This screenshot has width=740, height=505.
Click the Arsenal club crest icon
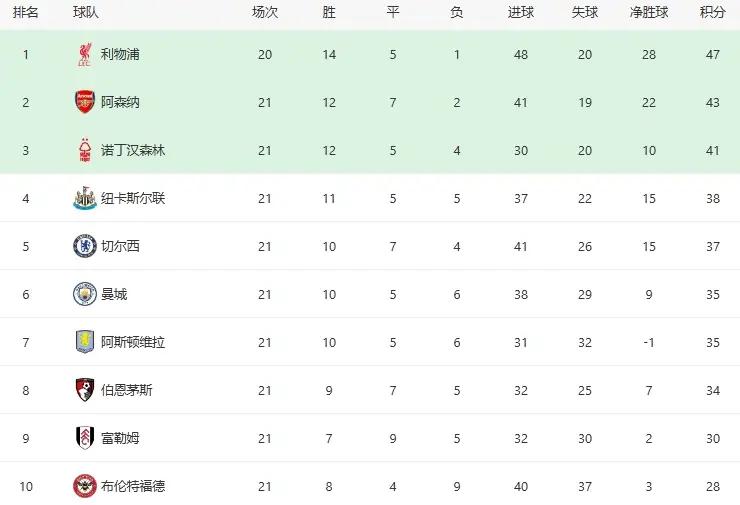click(85, 102)
